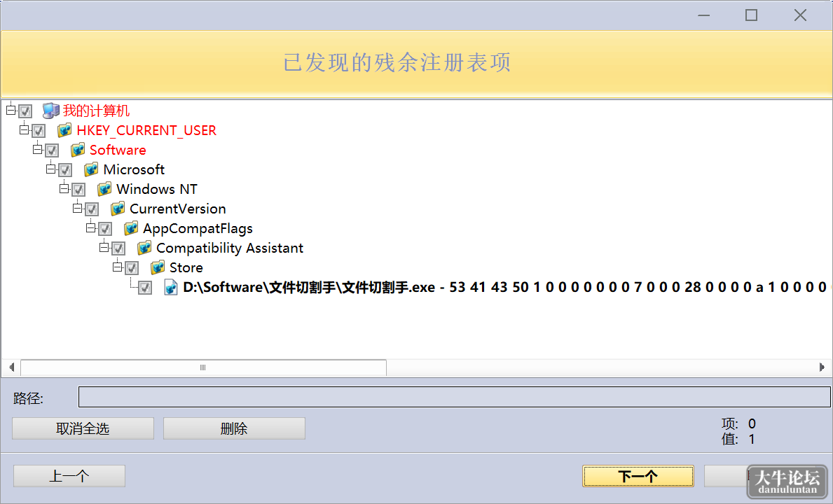Click the My Computer icon at the tree root
833x504 pixels.
[x=51, y=111]
